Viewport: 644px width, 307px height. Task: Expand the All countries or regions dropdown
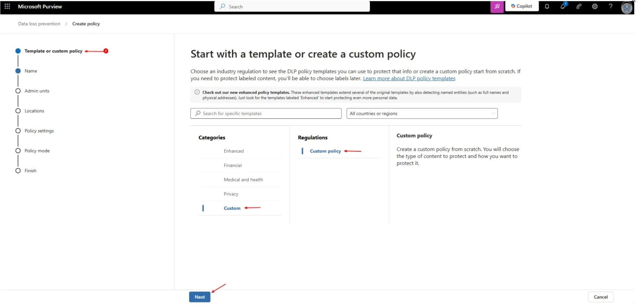pos(422,113)
